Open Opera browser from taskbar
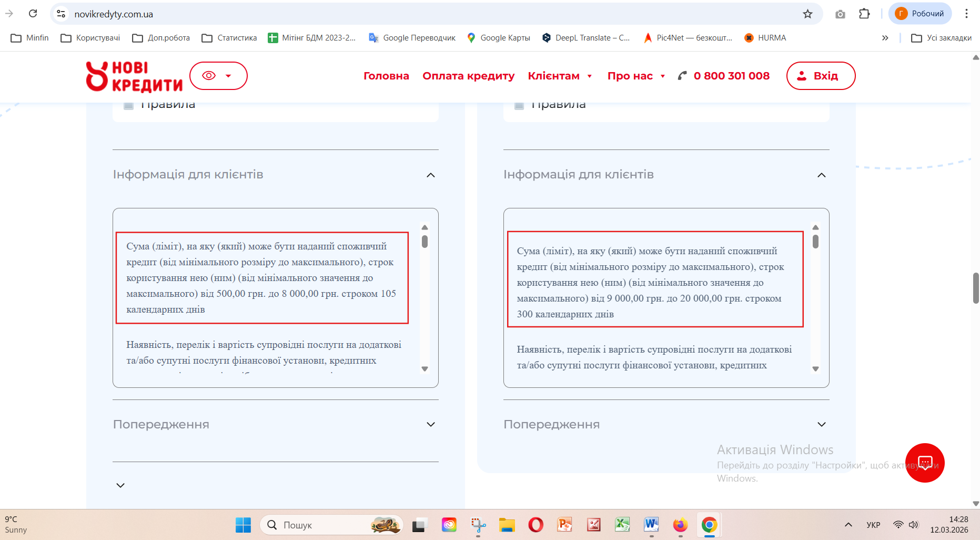980x540 pixels. pos(536,525)
